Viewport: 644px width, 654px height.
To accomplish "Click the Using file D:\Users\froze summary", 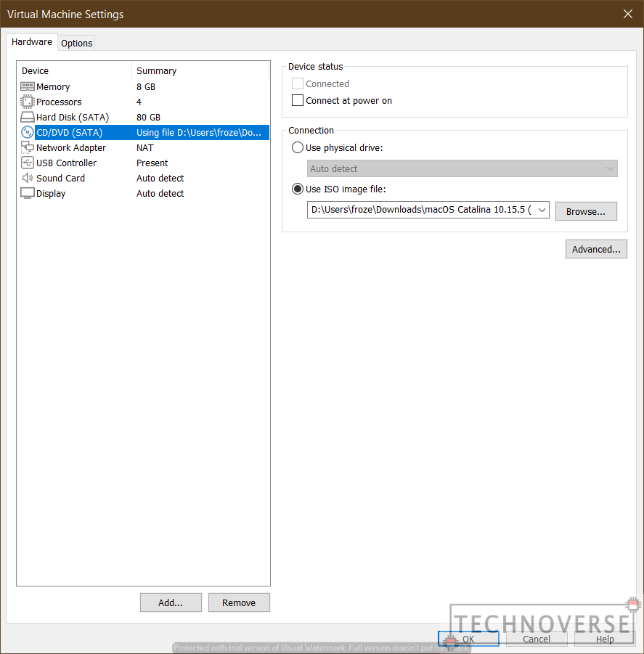I will [x=199, y=133].
